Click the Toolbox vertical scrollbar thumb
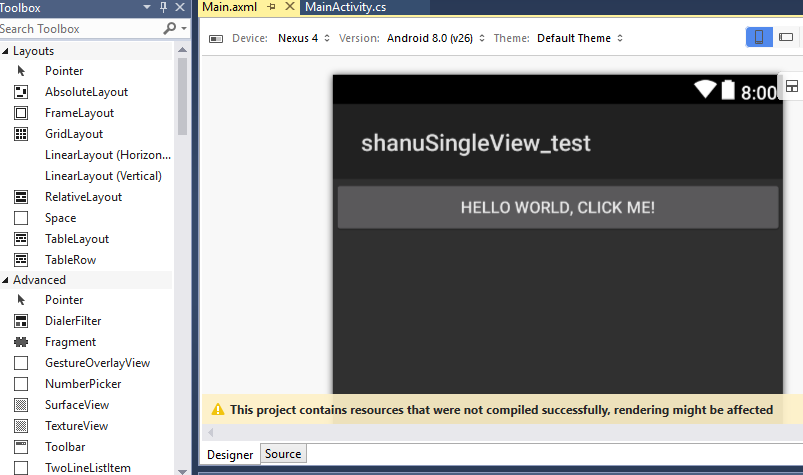This screenshot has width=803, height=475. (x=182, y=96)
